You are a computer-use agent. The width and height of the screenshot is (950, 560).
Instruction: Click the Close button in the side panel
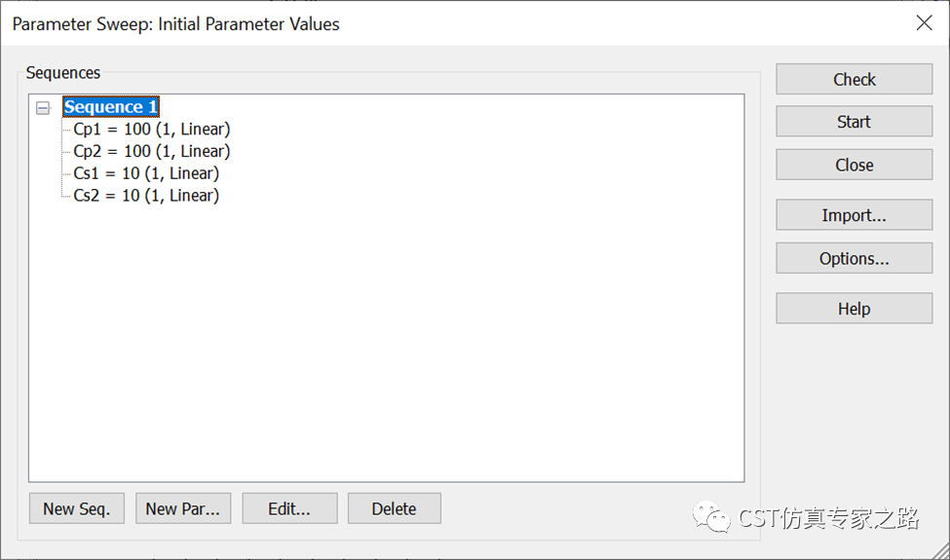(854, 165)
